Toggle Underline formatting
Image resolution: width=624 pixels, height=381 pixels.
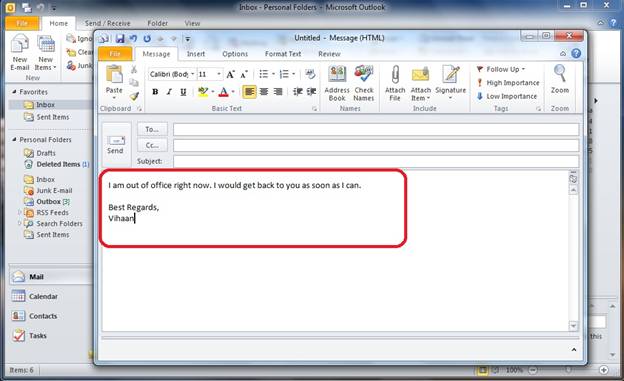pyautogui.click(x=183, y=92)
